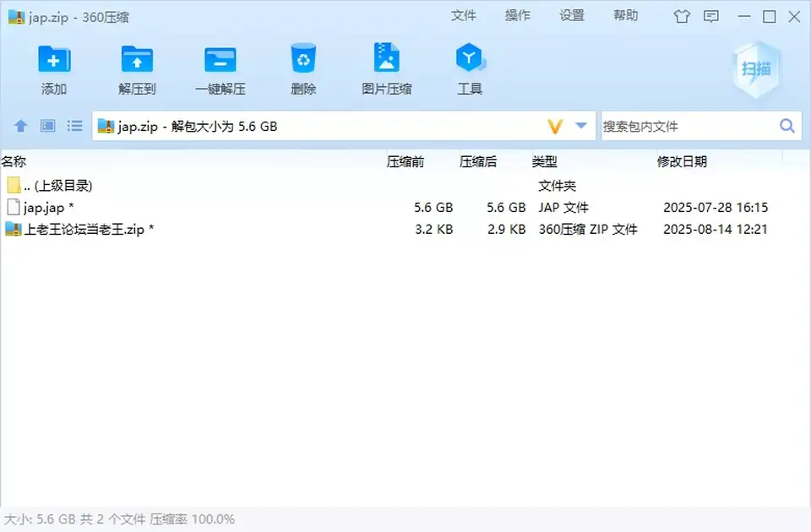Click the path text jap.zip - 解包大小为 5.6 GB
811x532 pixels.
[x=198, y=127]
